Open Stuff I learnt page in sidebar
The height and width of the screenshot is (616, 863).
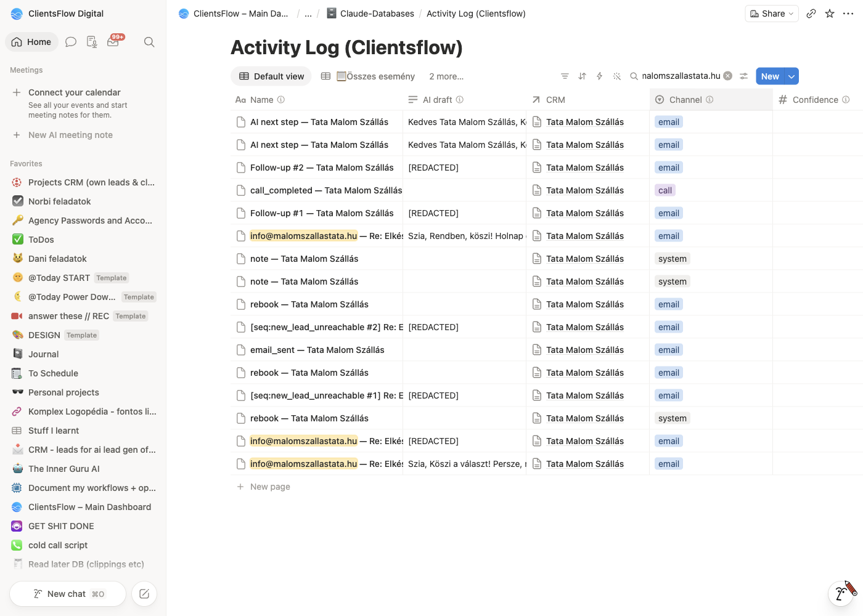coord(83,431)
